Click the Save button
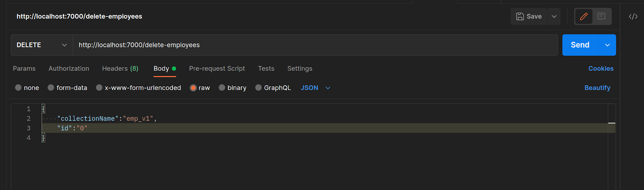Screen dimensions: 644x190 [x=528, y=16]
